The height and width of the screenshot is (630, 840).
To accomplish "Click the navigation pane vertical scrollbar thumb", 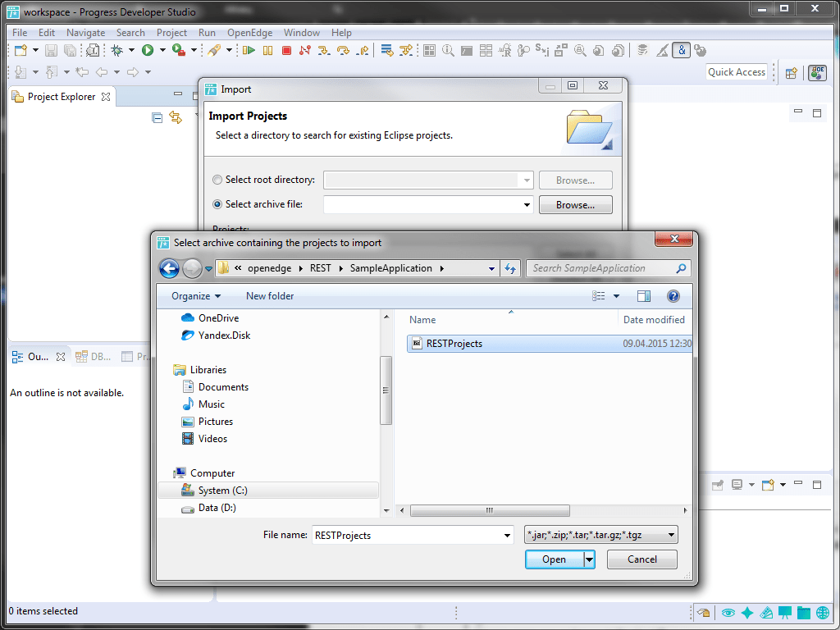I will coord(386,390).
